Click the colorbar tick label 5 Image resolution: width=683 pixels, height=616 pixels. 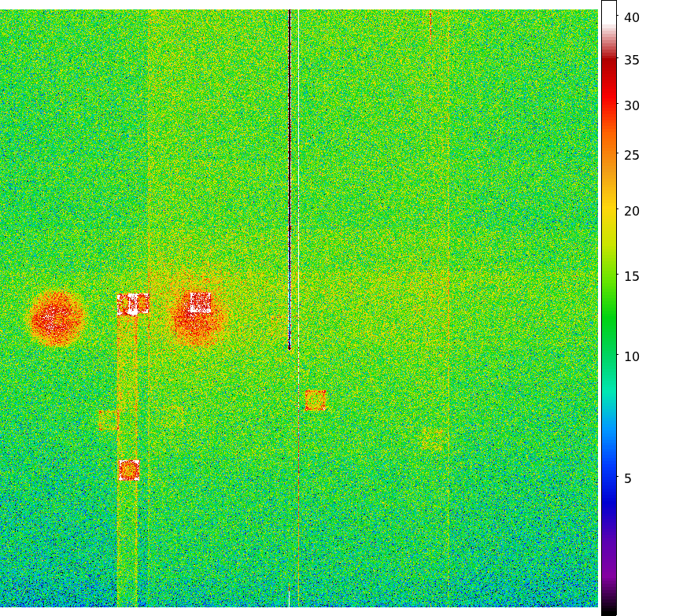click(x=628, y=479)
